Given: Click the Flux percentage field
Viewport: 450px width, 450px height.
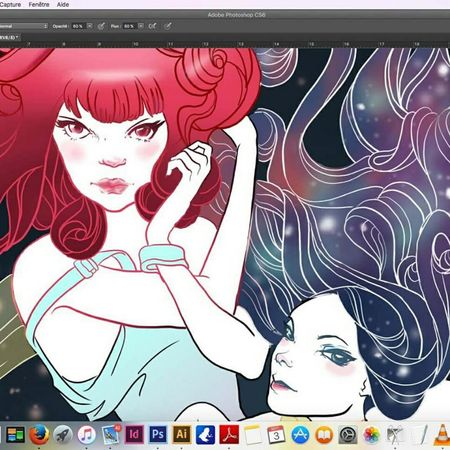Looking at the screenshot, I should click(130, 26).
